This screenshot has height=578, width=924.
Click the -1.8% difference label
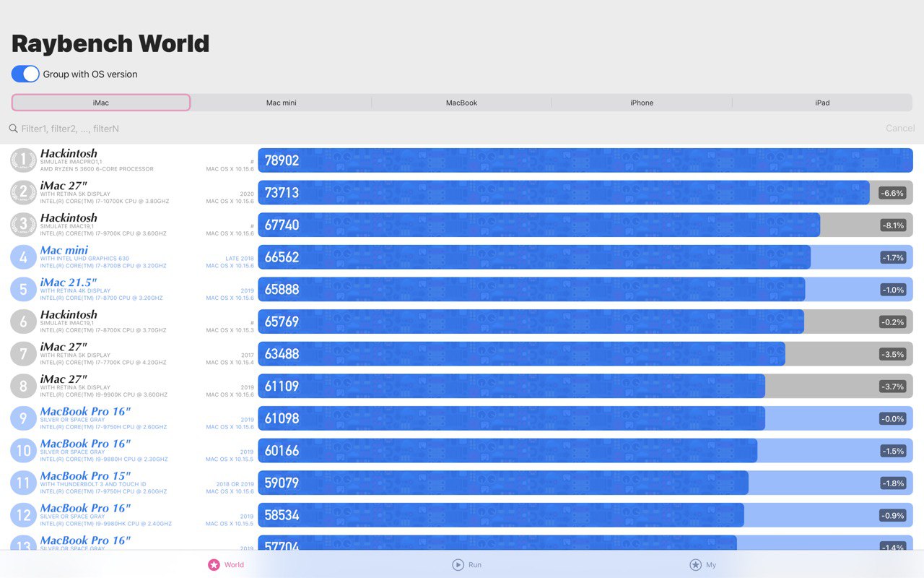(x=893, y=483)
